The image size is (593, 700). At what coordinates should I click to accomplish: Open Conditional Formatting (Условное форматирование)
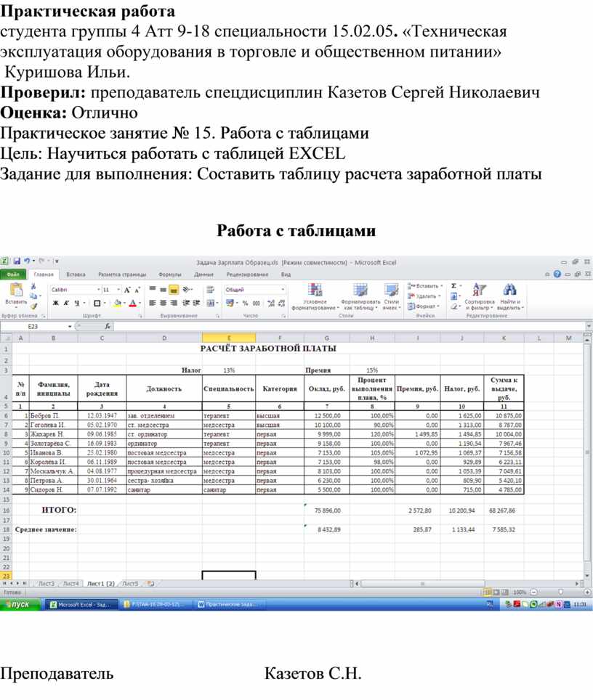pos(315,296)
